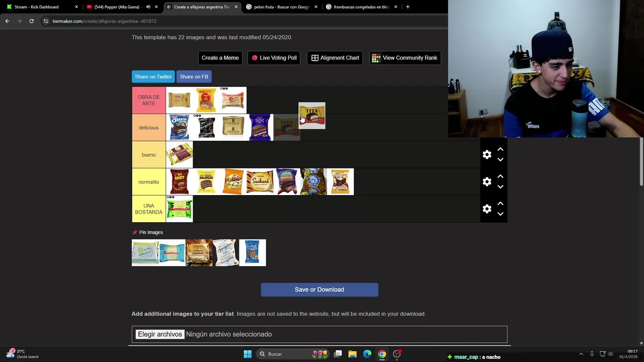The height and width of the screenshot is (362, 644).
Task: Click the normalito tier label
Action: pos(148,182)
